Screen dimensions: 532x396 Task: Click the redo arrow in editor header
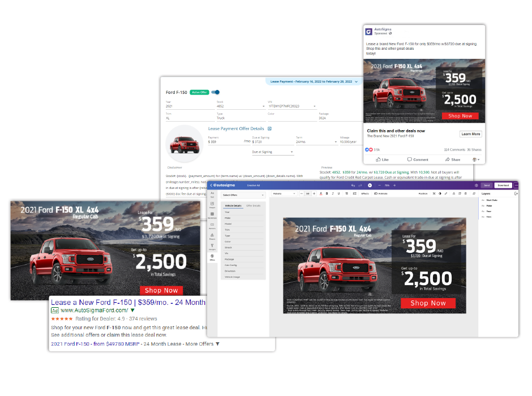coord(360,186)
